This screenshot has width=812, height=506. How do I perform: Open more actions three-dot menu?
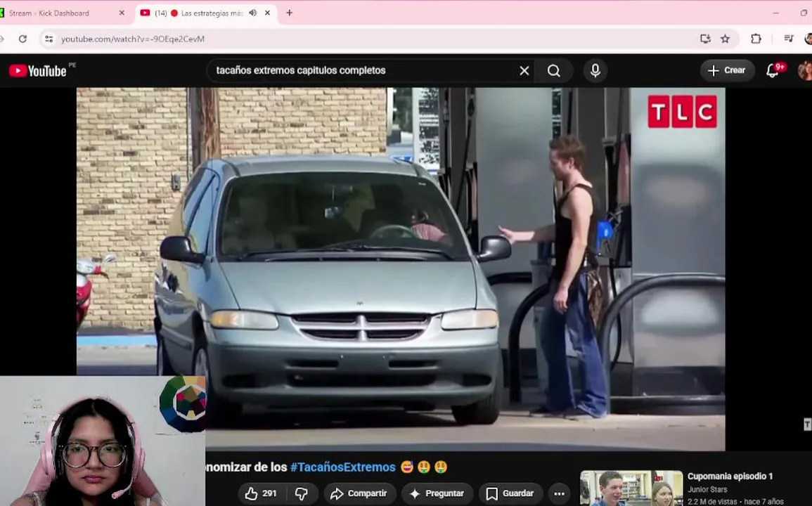560,493
